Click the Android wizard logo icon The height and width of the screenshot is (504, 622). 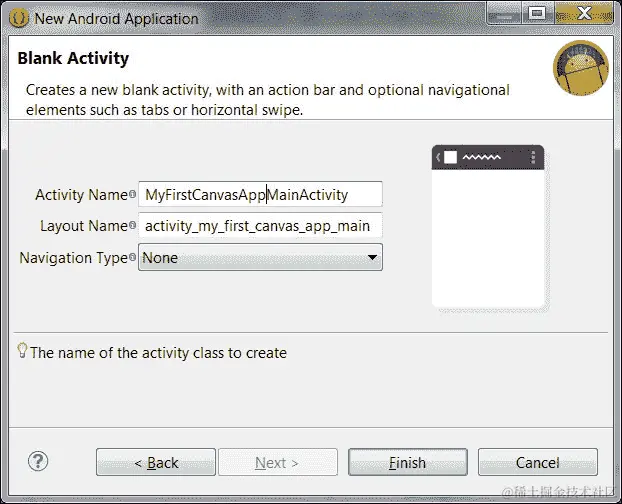pyautogui.click(x=581, y=68)
